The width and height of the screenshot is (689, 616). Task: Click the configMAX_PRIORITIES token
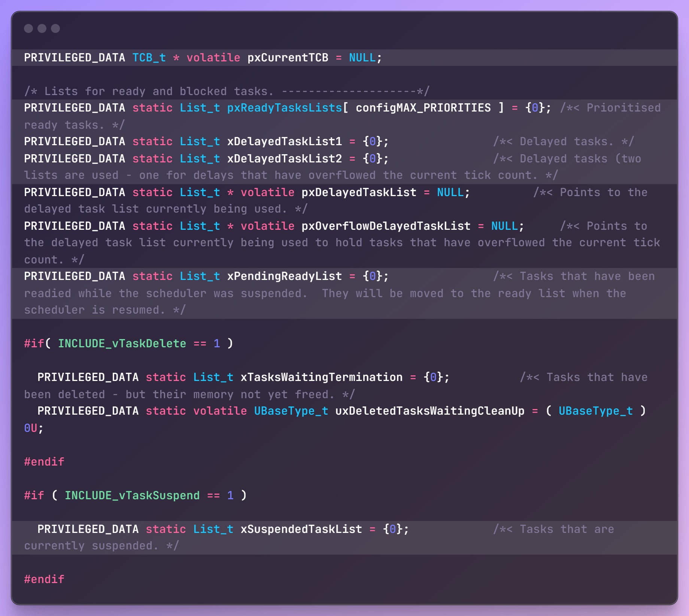point(423,108)
